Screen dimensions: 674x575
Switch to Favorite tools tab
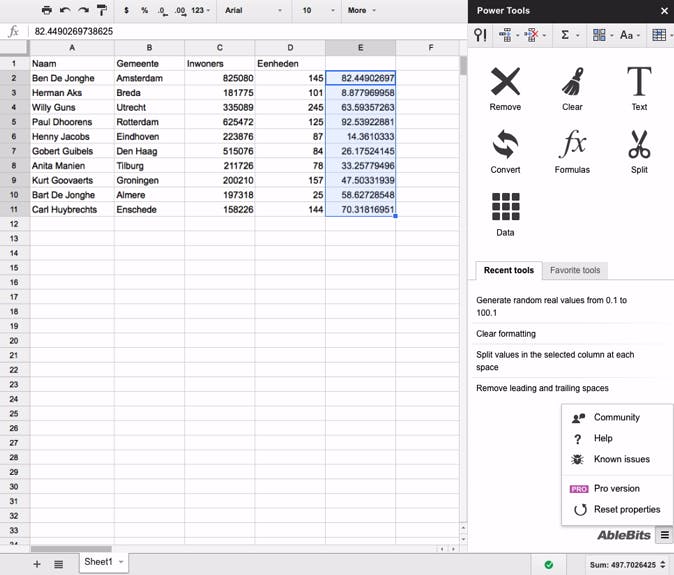[x=575, y=270]
